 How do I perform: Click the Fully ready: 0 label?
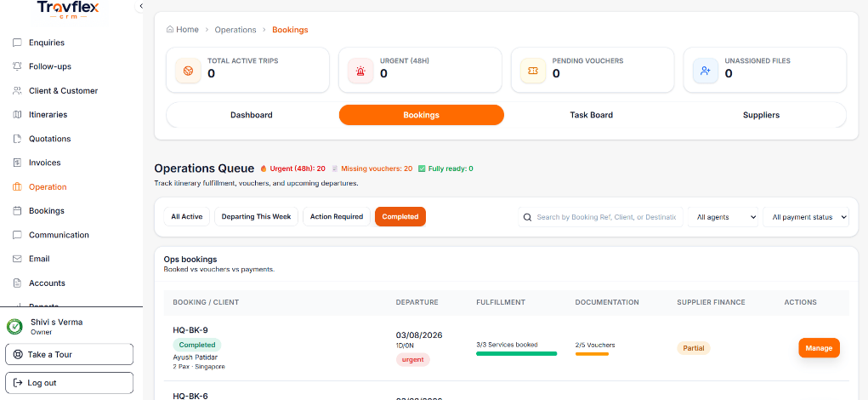450,169
